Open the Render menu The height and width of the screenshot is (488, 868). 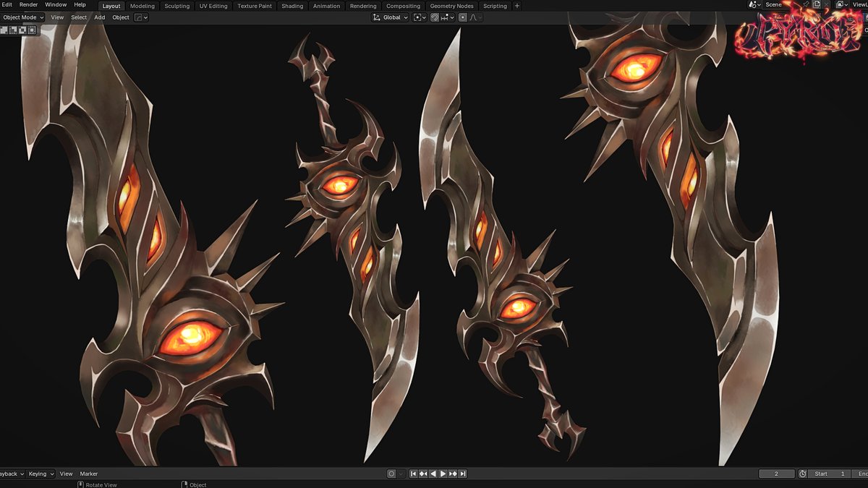[x=29, y=5]
